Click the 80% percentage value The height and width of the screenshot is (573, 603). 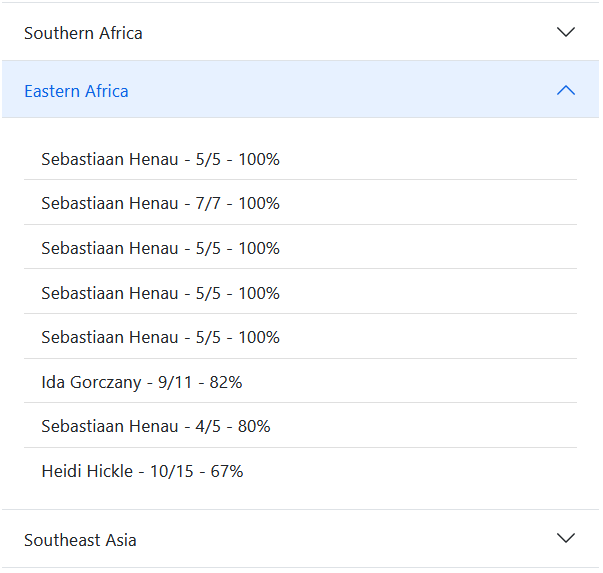coord(254,426)
